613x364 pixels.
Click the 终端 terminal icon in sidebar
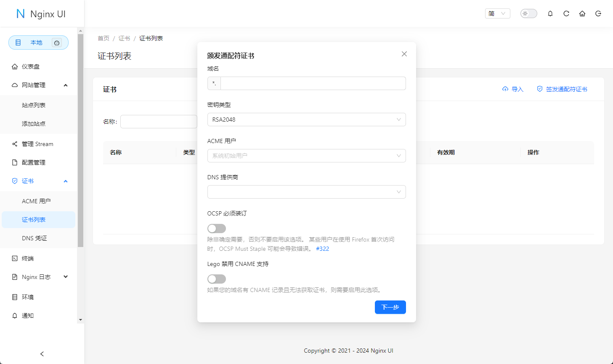(15, 258)
